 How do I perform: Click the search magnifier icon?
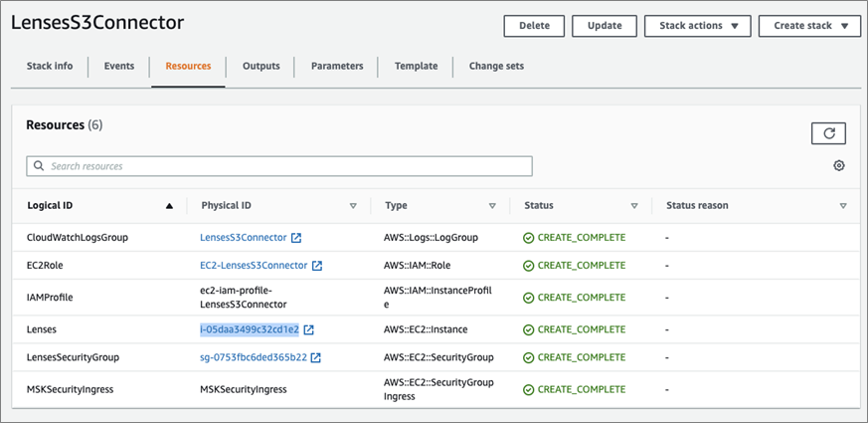point(39,166)
